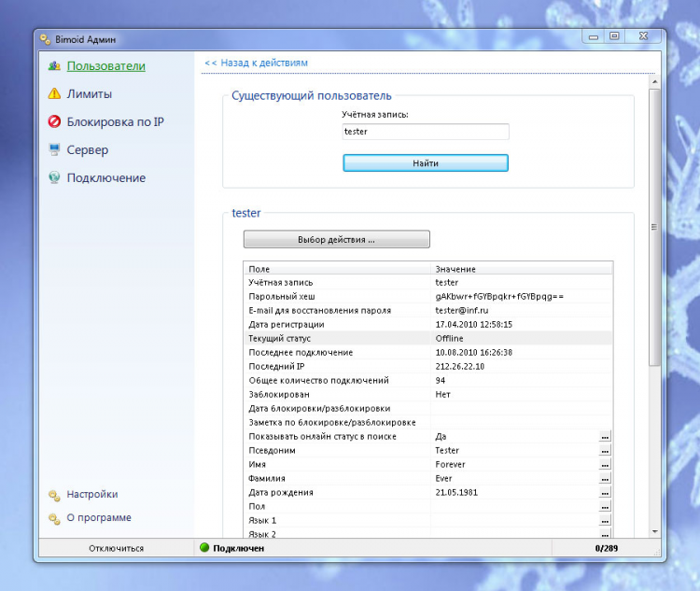Click the Forever name value
The image size is (700, 591).
tap(450, 465)
